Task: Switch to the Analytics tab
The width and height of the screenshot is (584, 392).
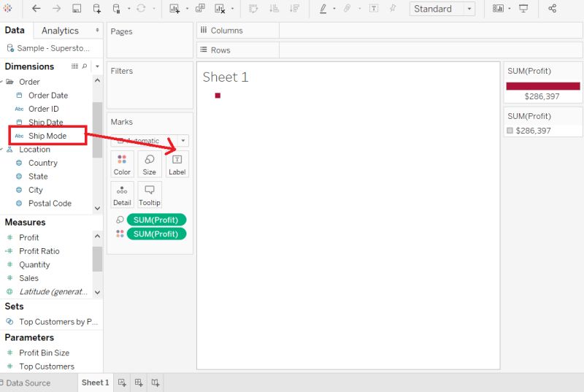Action: click(x=60, y=31)
